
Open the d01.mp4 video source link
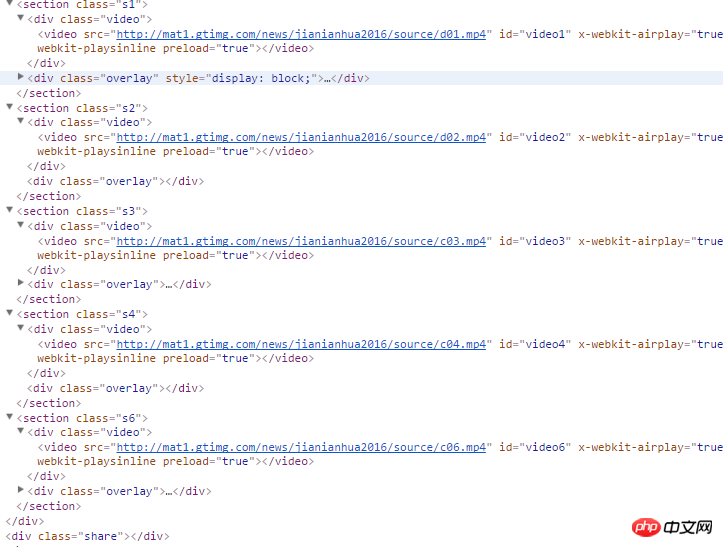(301, 35)
